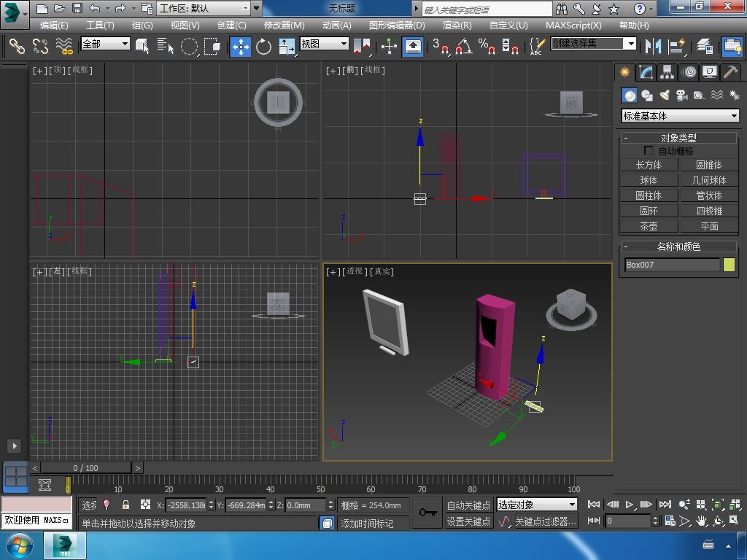Choose the Select Object arrow tool
Image resolution: width=747 pixels, height=560 pixels.
click(142, 46)
